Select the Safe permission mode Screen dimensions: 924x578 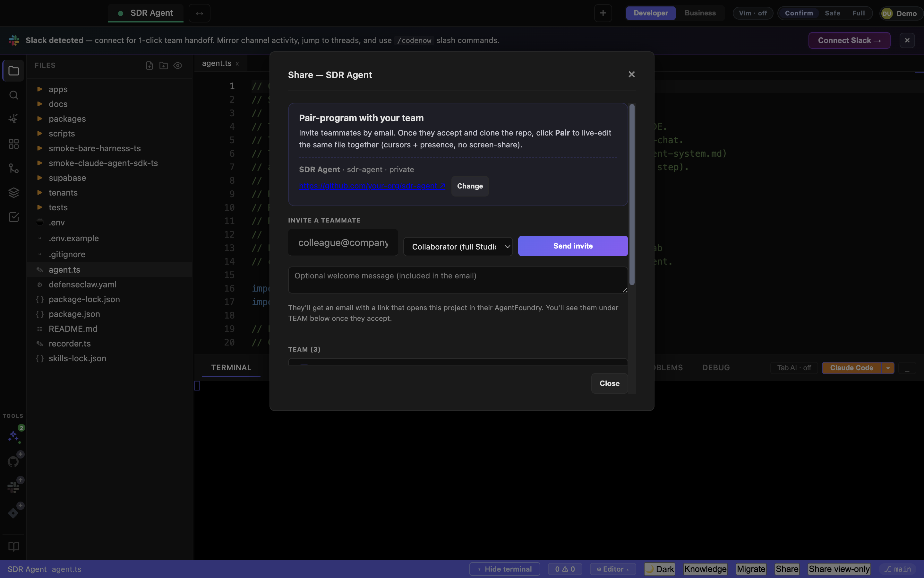(832, 13)
